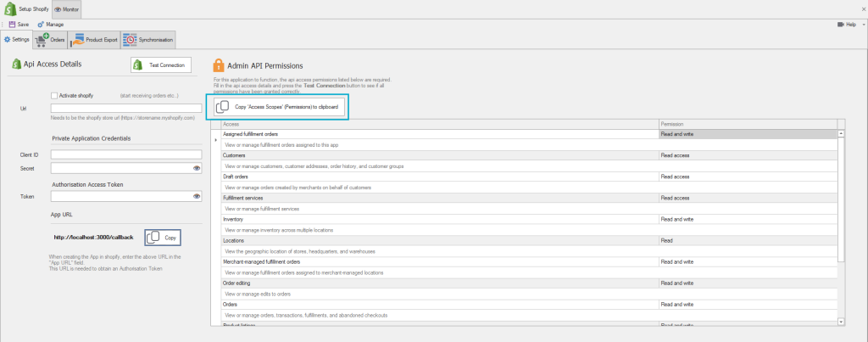This screenshot has width=868, height=342.
Task: Sort by the Access column header
Action: [x=440, y=124]
